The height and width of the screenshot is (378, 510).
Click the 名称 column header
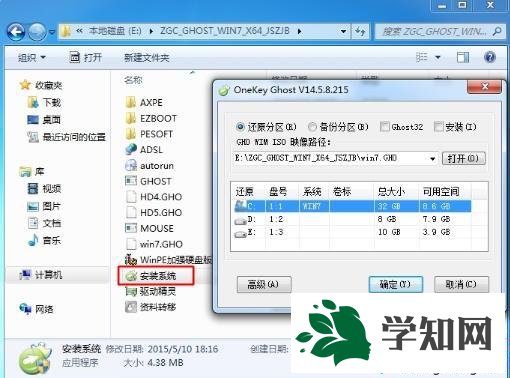133,80
